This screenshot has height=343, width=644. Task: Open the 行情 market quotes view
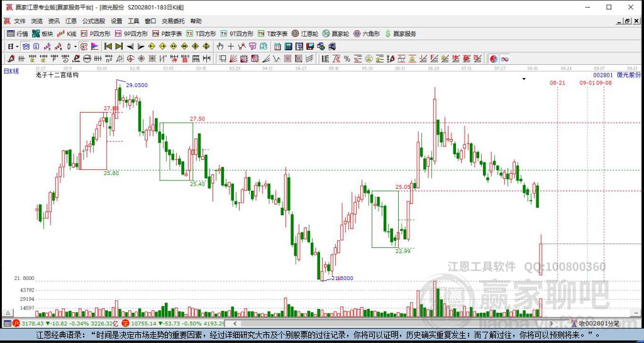[17, 34]
